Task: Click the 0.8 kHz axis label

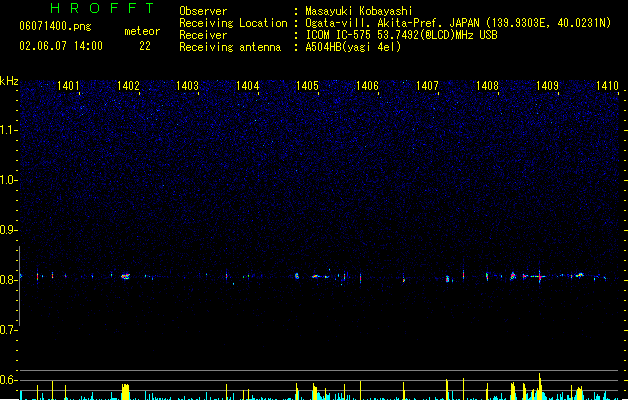Action: click(8, 280)
